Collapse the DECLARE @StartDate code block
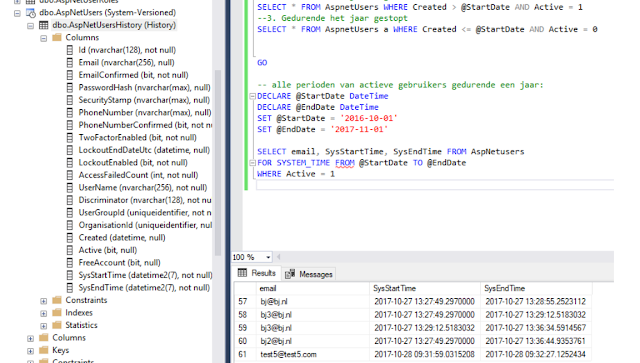Screen dimensions: 640x363 (252, 96)
